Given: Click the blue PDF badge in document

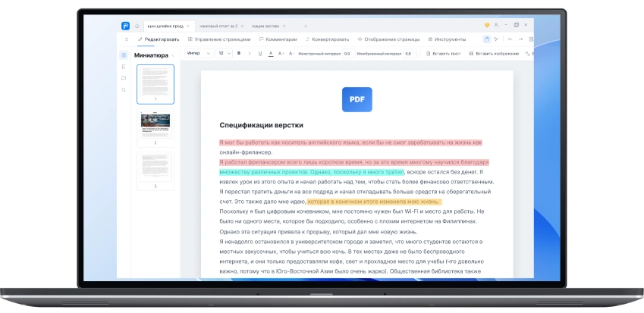Looking at the screenshot, I should pyautogui.click(x=357, y=99).
